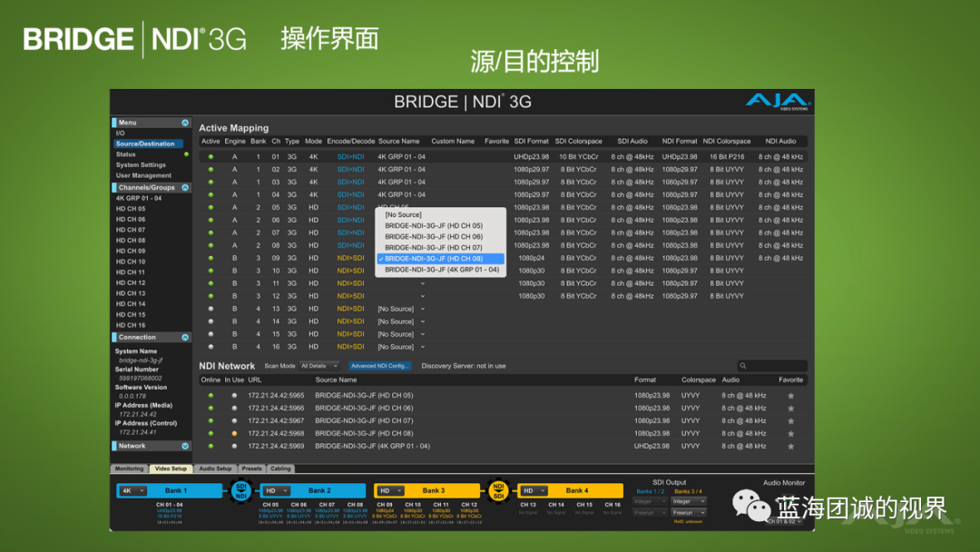Select HD CH 09 in Channels/Groups
This screenshot has width=980, height=552.
pyautogui.click(x=131, y=251)
